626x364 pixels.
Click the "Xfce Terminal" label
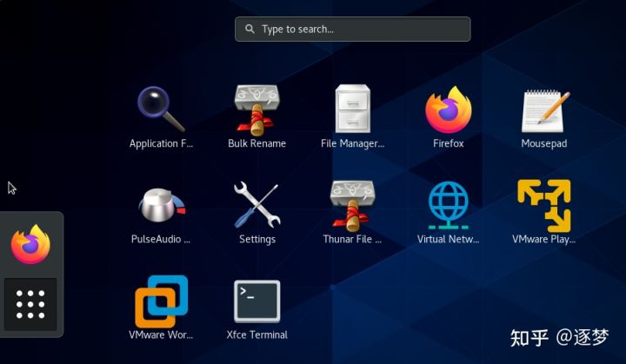(257, 334)
